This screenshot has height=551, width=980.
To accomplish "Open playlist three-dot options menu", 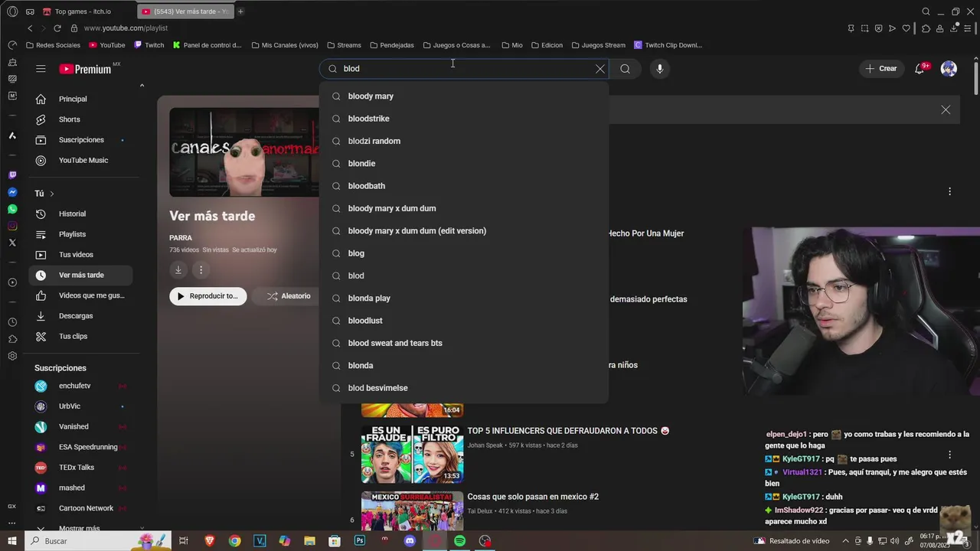I will [x=201, y=269].
